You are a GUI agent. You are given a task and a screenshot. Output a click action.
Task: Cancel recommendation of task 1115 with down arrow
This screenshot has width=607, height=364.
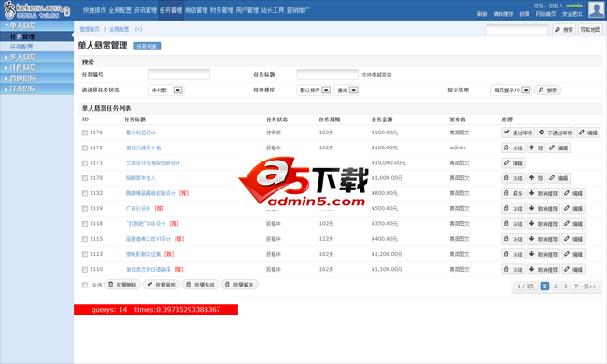(x=532, y=239)
